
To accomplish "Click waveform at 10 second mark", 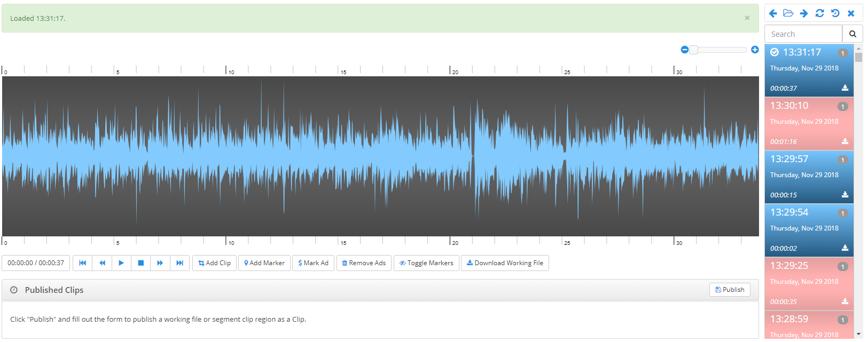I will tap(226, 156).
